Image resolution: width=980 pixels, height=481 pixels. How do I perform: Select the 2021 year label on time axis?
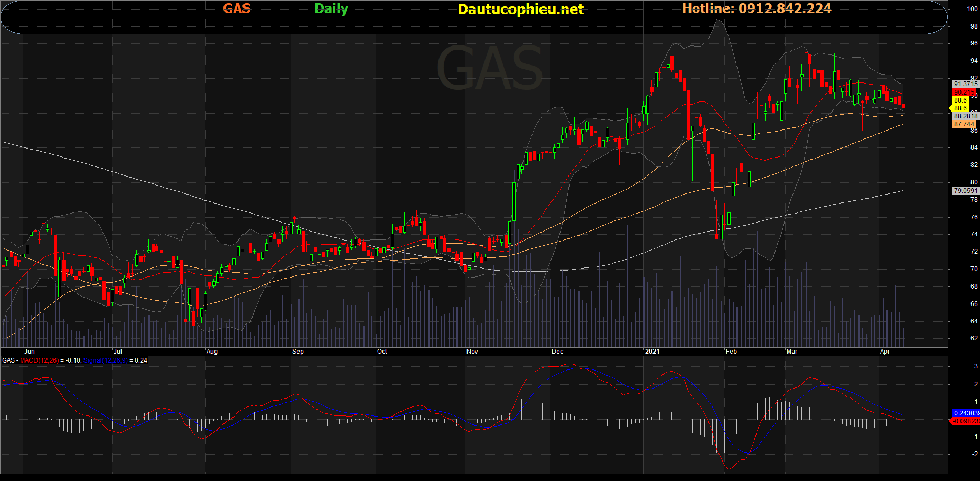(652, 351)
